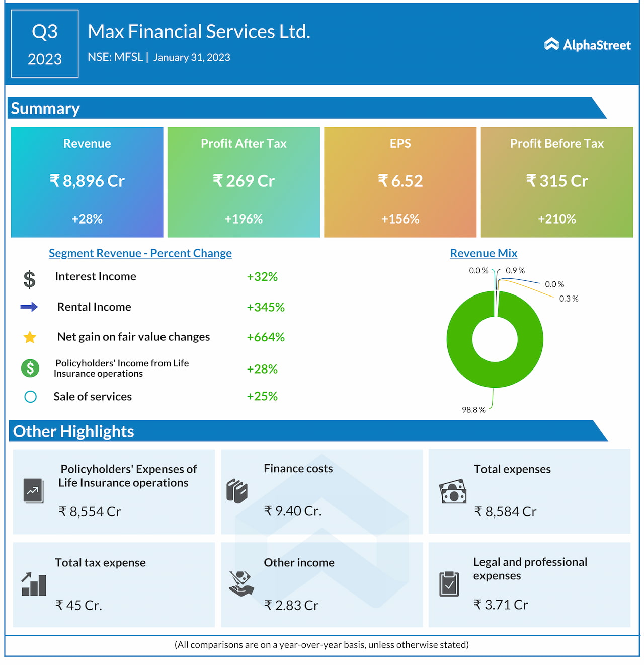
Task: Click the cash banknote icon beside Total expenses
Action: pyautogui.click(x=453, y=492)
